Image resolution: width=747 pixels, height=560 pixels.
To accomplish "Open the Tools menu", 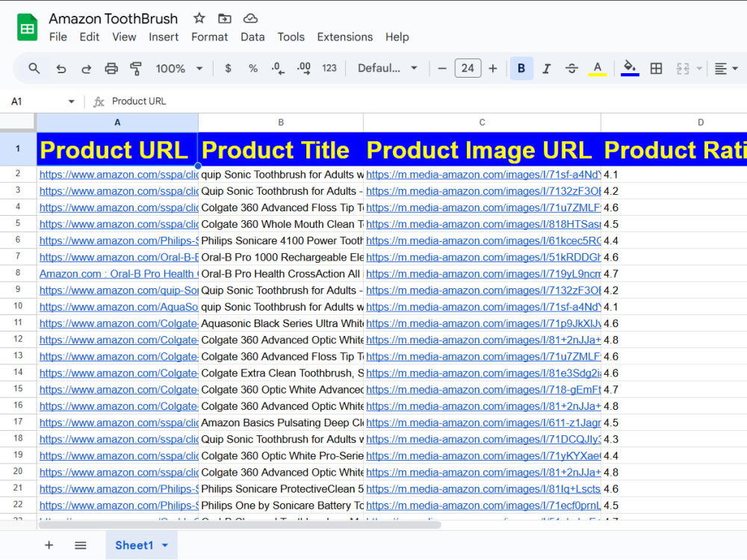I will (291, 37).
